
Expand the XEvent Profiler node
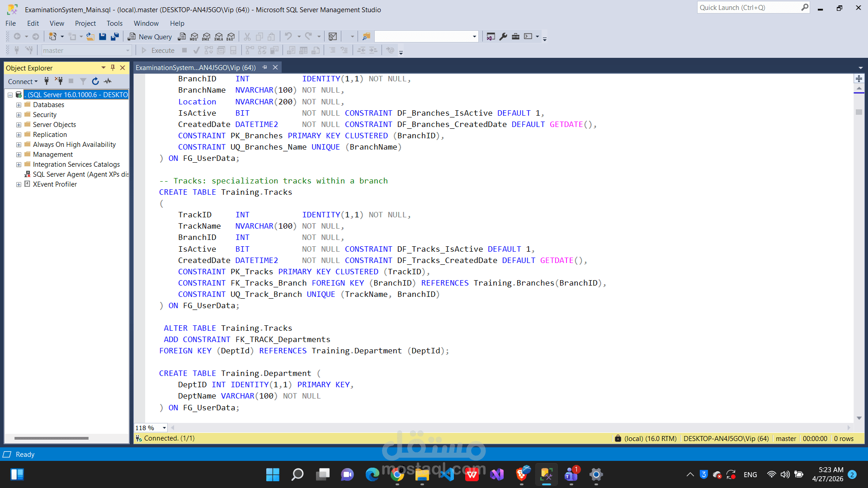click(19, 184)
